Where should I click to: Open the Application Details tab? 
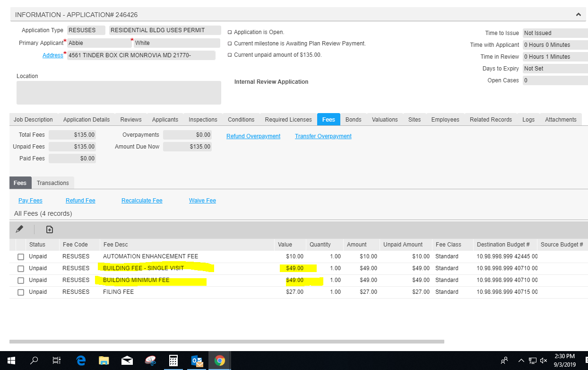click(x=86, y=120)
